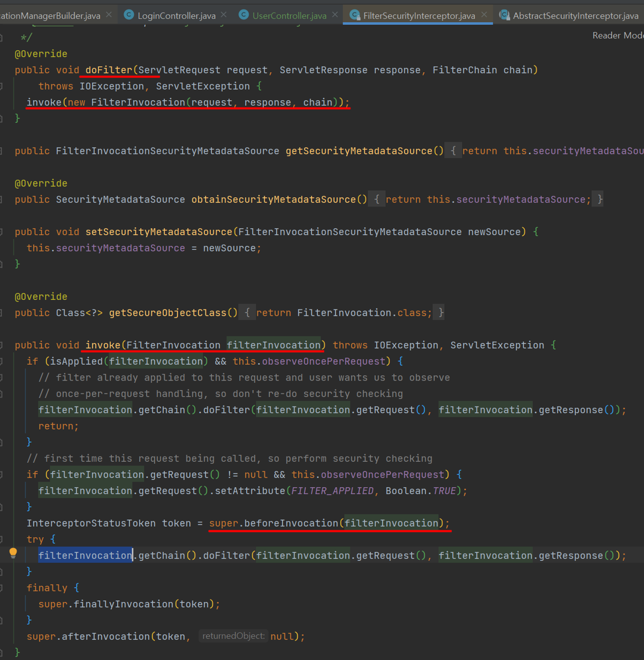Expand the folded body of getSecureObjectClass()

[247, 313]
